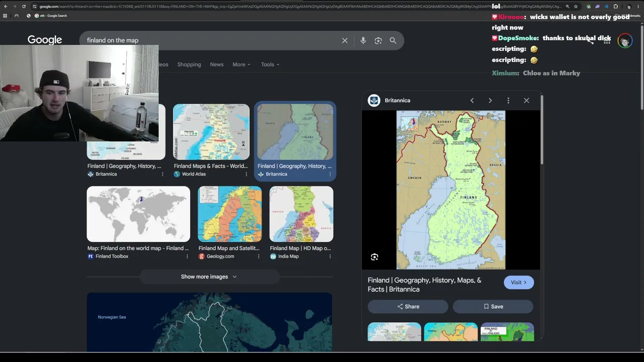This screenshot has width=644, height=362.
Task: Open options for the Finland Toolbox result
Action: pyautogui.click(x=187, y=256)
